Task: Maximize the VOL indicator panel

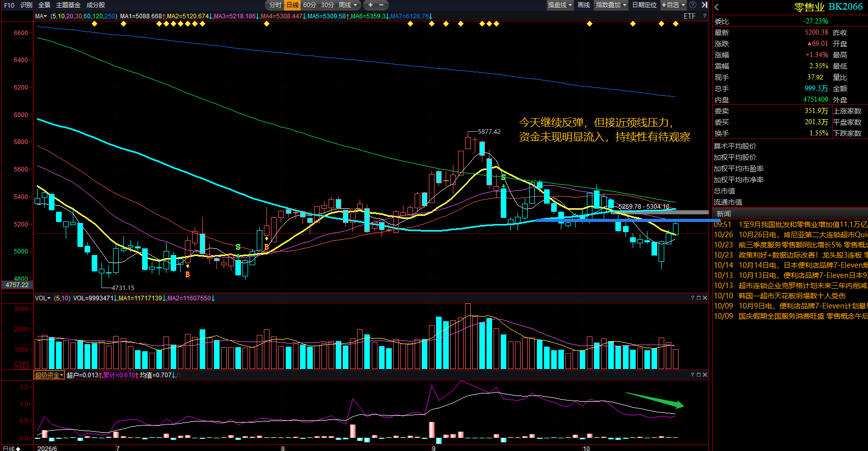Action: pos(698,298)
